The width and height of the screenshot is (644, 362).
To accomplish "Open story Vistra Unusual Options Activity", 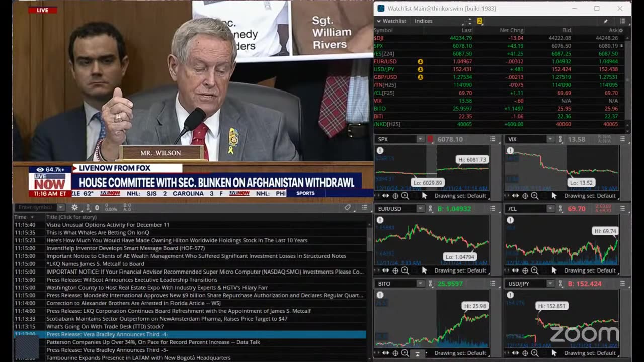I will pyautogui.click(x=108, y=225).
